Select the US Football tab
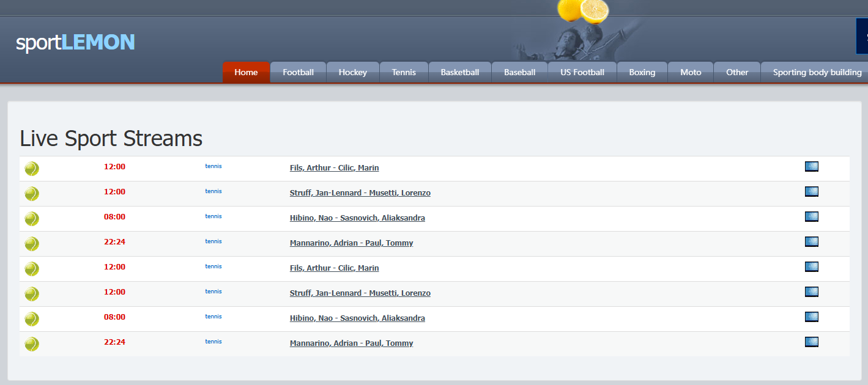The height and width of the screenshot is (385, 868). pos(582,72)
